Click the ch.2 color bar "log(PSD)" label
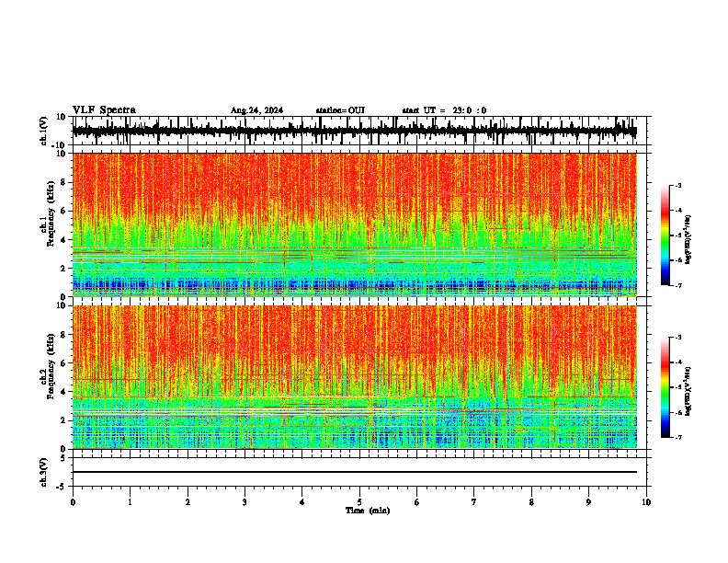This screenshot has width=728, height=563. [688, 391]
